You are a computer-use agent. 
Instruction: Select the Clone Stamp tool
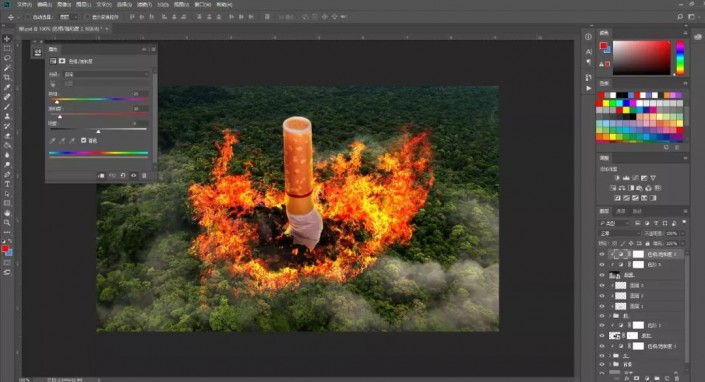(x=7, y=116)
